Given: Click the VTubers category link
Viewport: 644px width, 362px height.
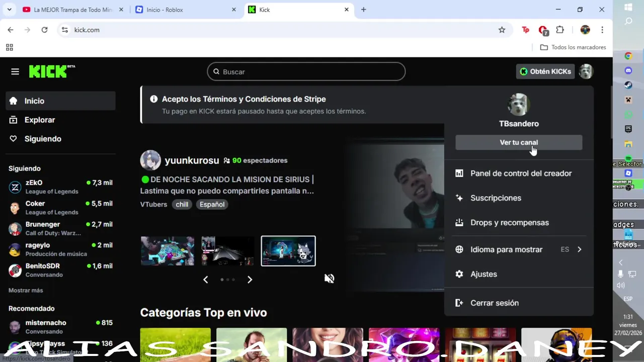Looking at the screenshot, I should [153, 204].
